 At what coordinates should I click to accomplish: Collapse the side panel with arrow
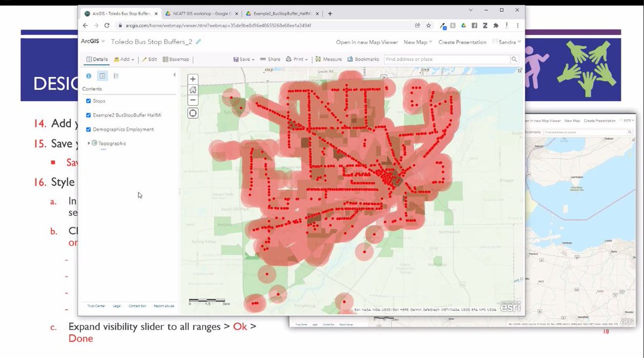coord(173,75)
